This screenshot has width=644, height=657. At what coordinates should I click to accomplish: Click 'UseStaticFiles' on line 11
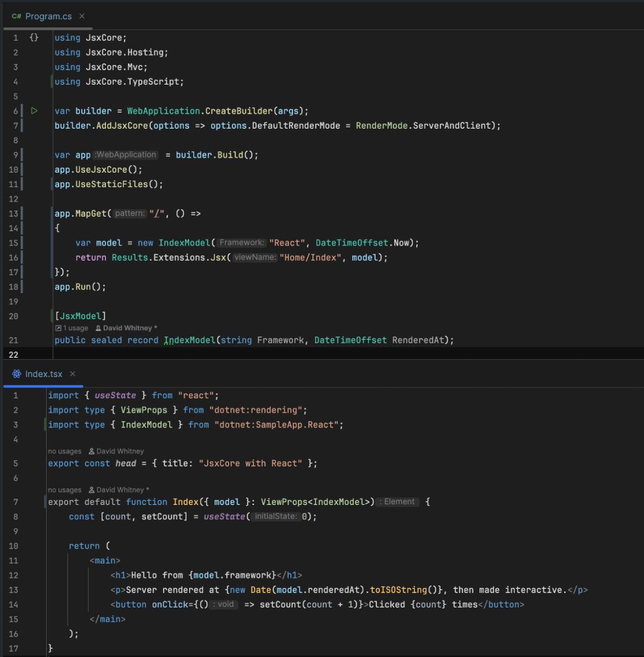pos(111,184)
